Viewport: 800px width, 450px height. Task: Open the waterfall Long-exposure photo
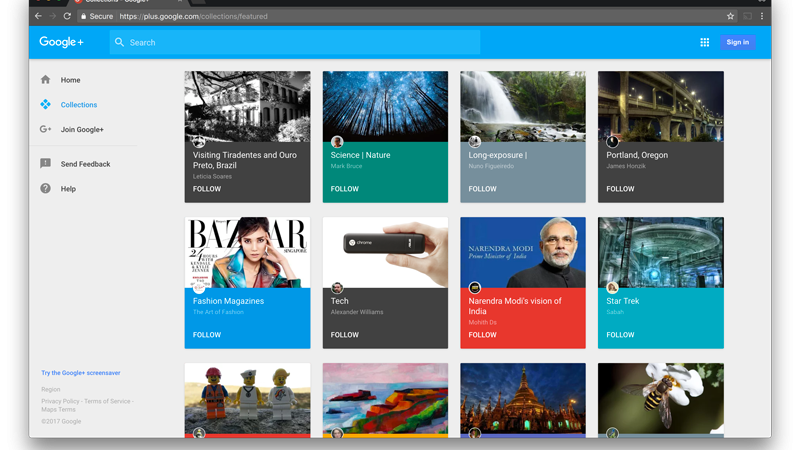pos(523,106)
